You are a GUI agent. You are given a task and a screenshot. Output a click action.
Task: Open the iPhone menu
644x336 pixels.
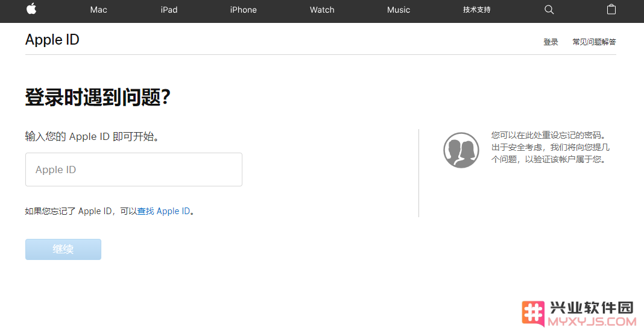(x=243, y=10)
